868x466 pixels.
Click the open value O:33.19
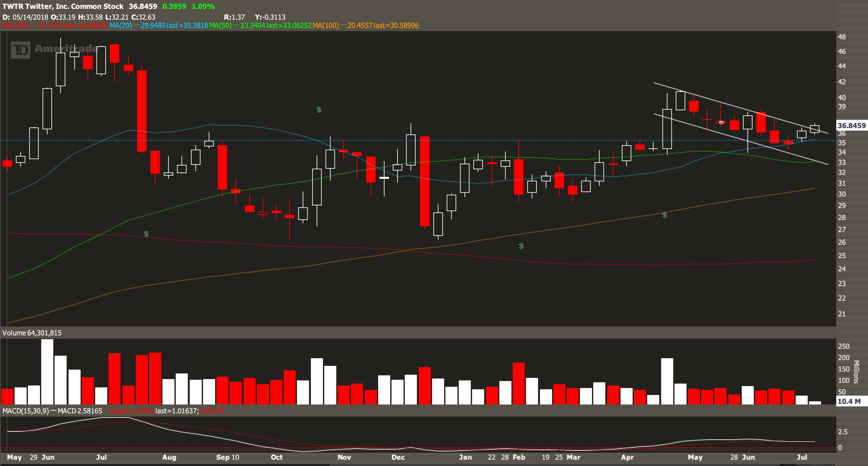click(63, 17)
